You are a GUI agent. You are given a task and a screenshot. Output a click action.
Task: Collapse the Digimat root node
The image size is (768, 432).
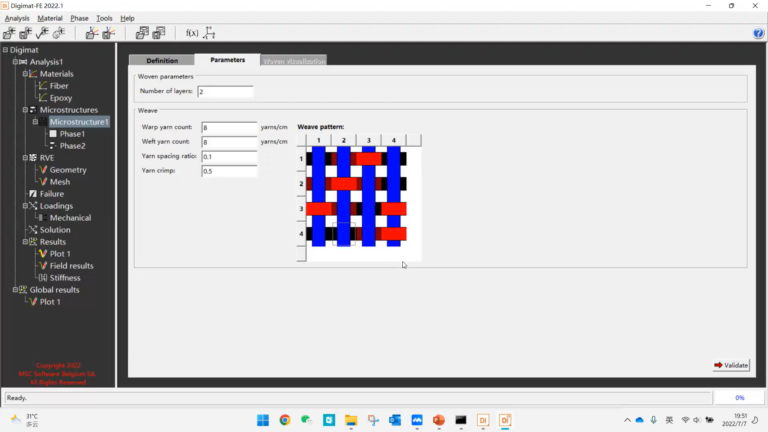pyautogui.click(x=5, y=49)
